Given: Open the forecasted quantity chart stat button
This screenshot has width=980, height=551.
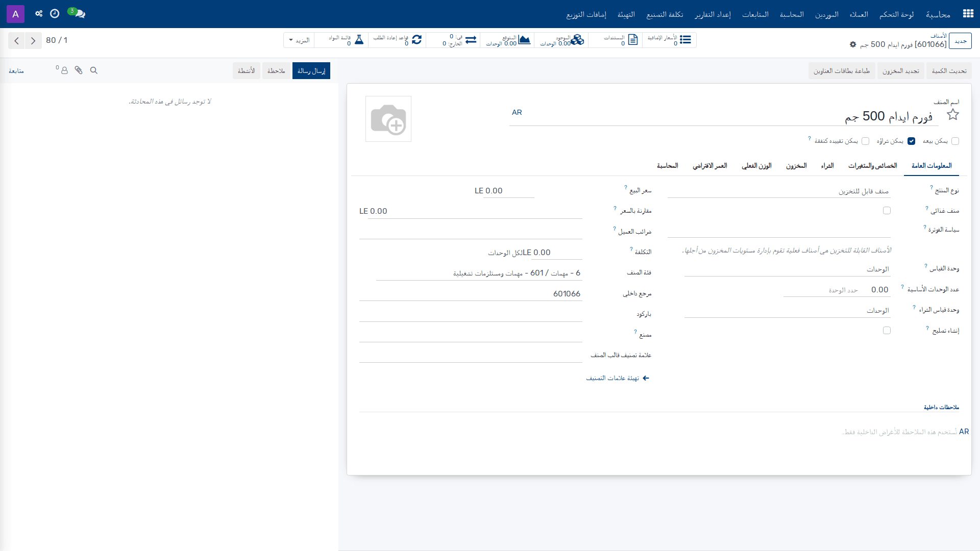Looking at the screenshot, I should tap(507, 40).
